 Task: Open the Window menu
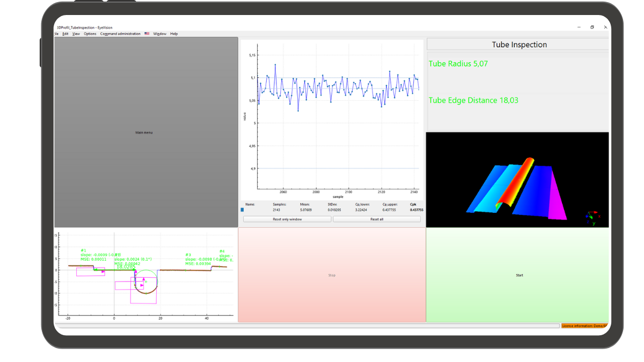[x=159, y=34]
